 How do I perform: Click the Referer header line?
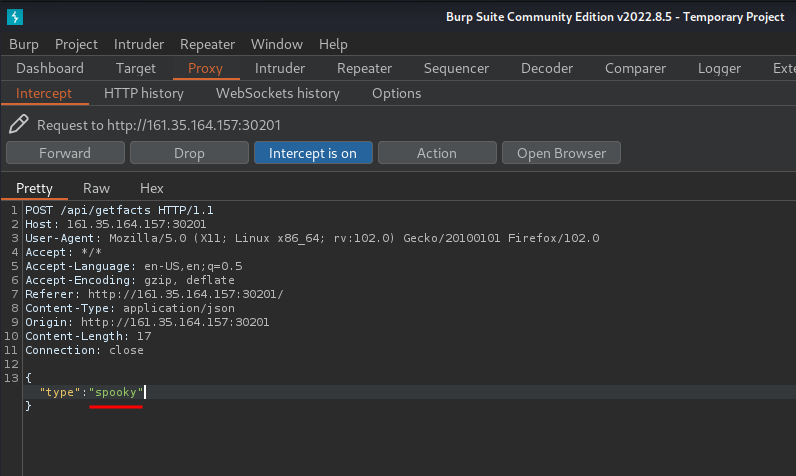click(x=154, y=294)
